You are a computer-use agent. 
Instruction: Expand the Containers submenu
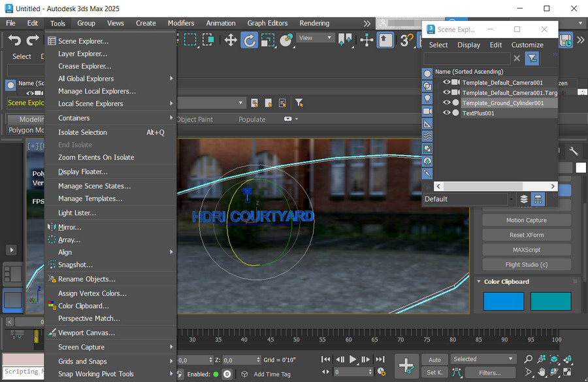(x=110, y=118)
